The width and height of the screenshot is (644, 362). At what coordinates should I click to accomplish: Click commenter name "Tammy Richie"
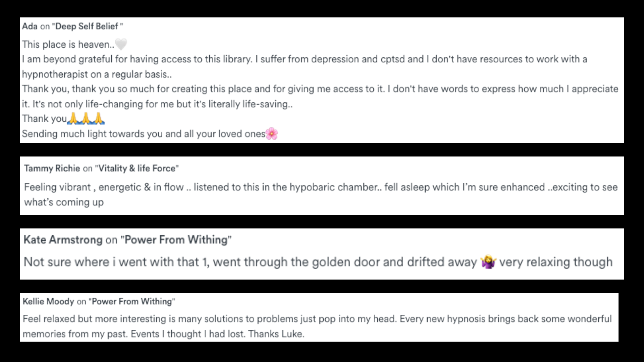click(52, 168)
